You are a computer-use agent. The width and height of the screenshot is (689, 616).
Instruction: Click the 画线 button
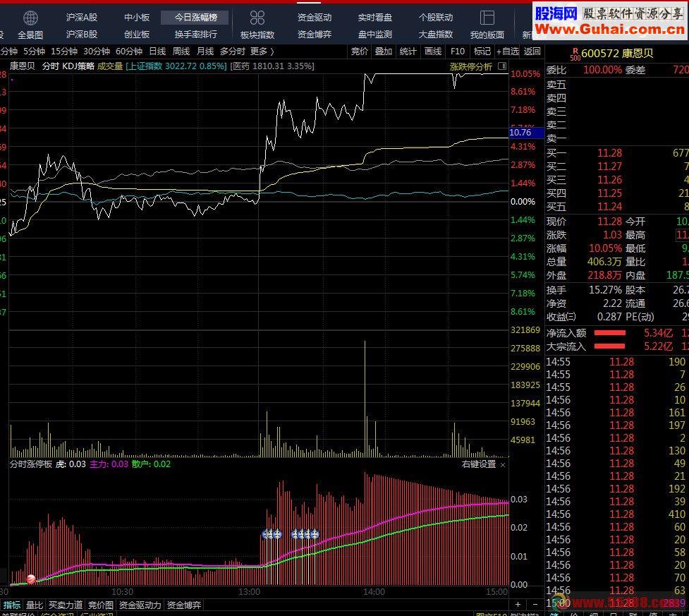(433, 52)
